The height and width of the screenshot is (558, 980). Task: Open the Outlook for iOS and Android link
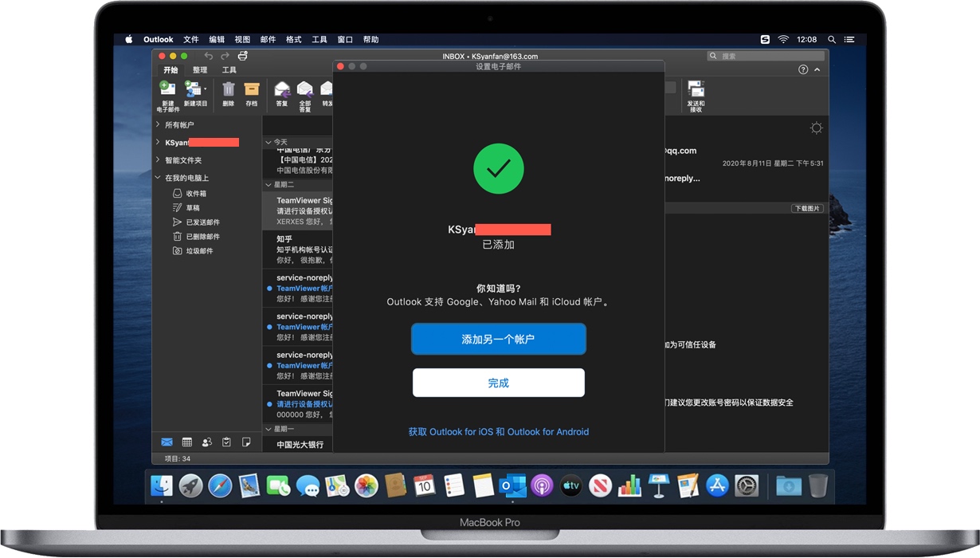point(499,431)
